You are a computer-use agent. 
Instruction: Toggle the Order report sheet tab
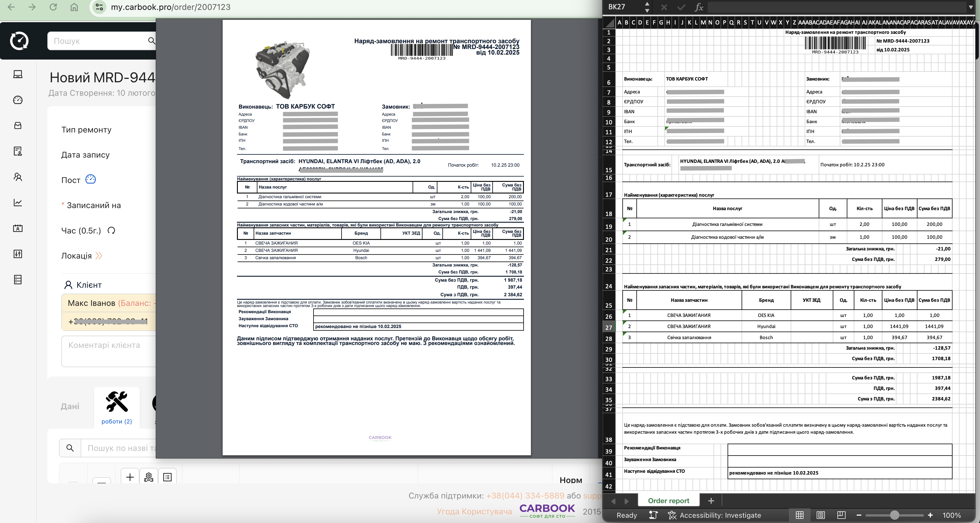[669, 500]
